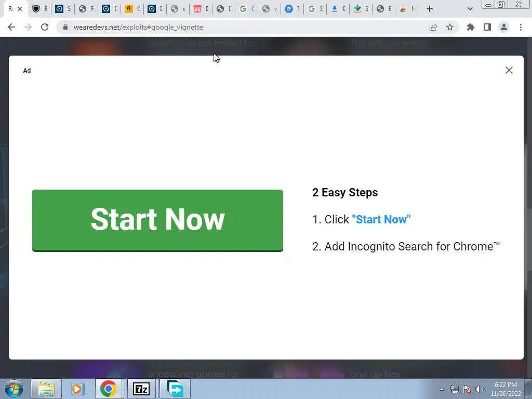Open 7-Zip from the taskbar

pos(141,389)
